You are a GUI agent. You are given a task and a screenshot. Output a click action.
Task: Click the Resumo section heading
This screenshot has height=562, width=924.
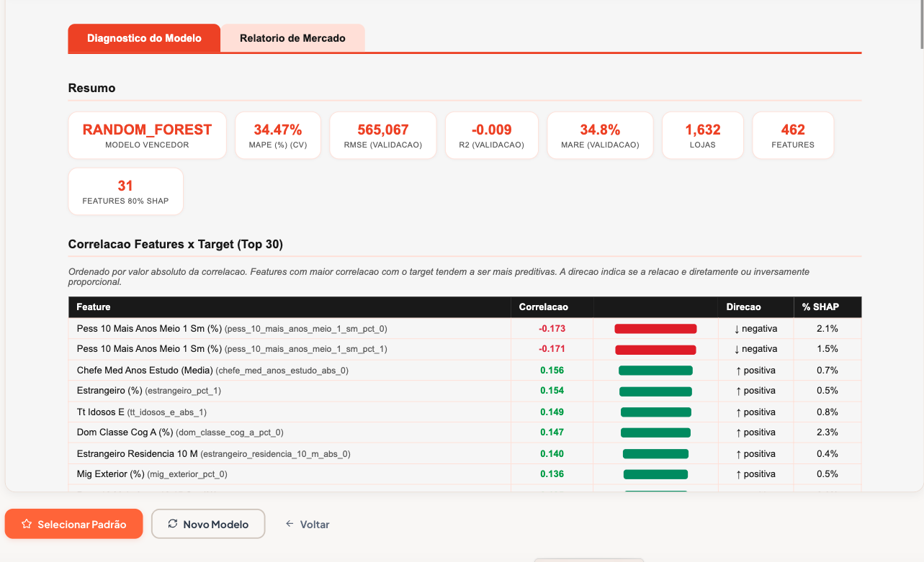click(91, 88)
